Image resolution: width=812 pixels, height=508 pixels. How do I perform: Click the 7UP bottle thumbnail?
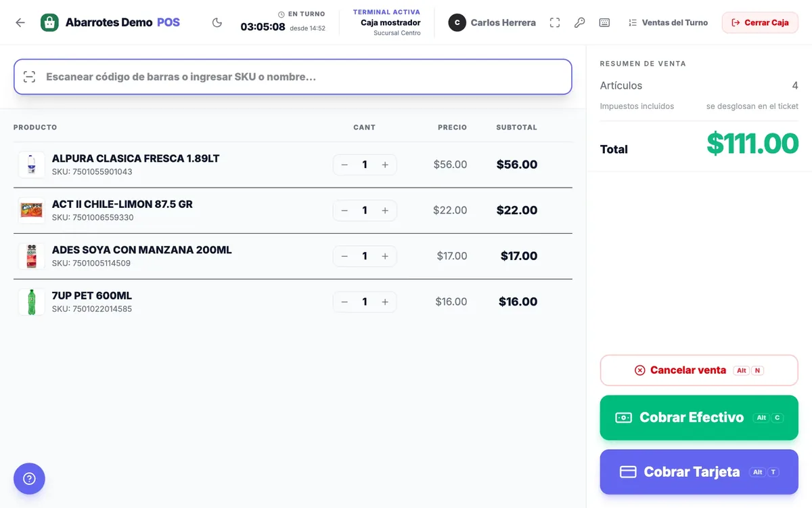point(31,302)
